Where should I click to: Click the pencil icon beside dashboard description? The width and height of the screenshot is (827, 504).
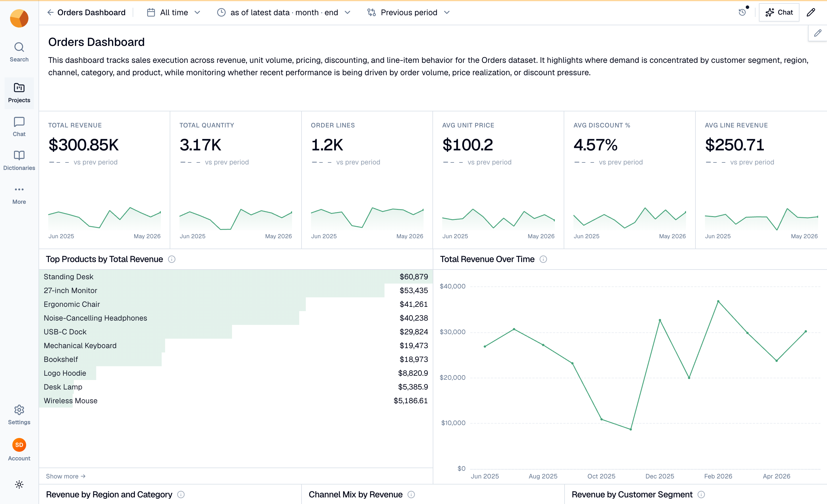(x=818, y=33)
